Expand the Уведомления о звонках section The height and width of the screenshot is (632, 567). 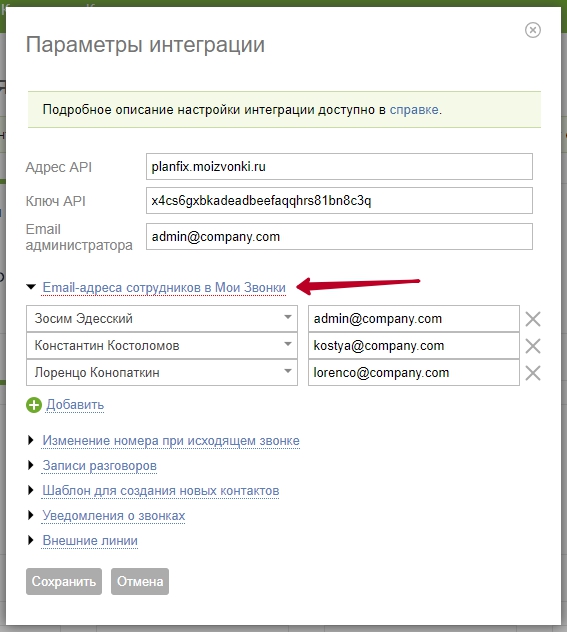[x=114, y=516]
